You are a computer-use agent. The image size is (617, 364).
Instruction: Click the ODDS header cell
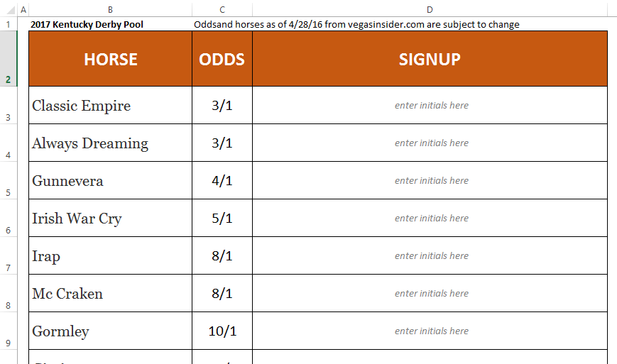coord(222,59)
